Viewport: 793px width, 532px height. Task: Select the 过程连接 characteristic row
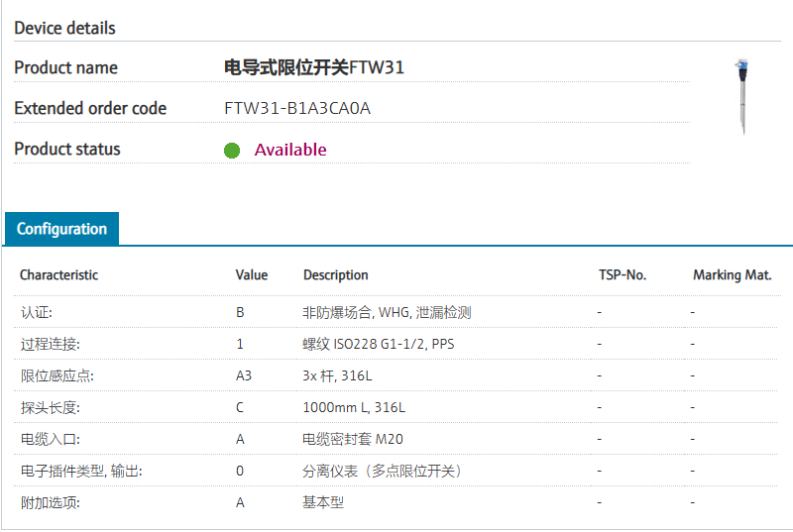coord(50,344)
